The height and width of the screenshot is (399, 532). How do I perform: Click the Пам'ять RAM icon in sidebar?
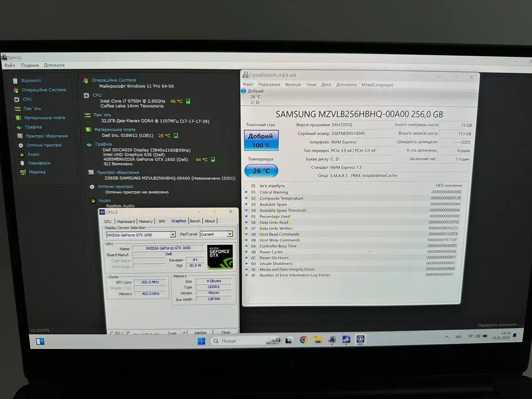[17, 109]
